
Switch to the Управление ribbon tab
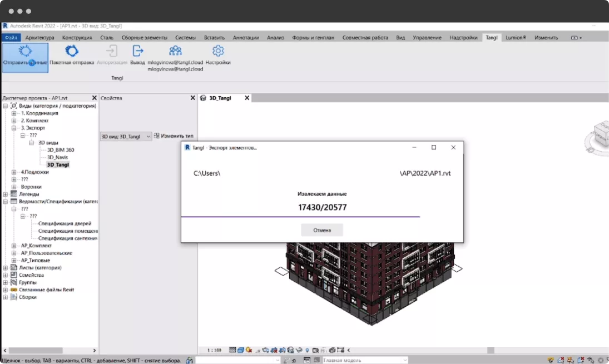click(x=427, y=38)
